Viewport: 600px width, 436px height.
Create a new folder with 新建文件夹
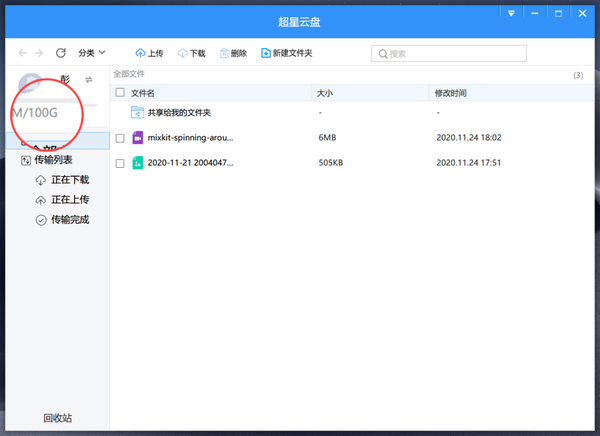(287, 53)
